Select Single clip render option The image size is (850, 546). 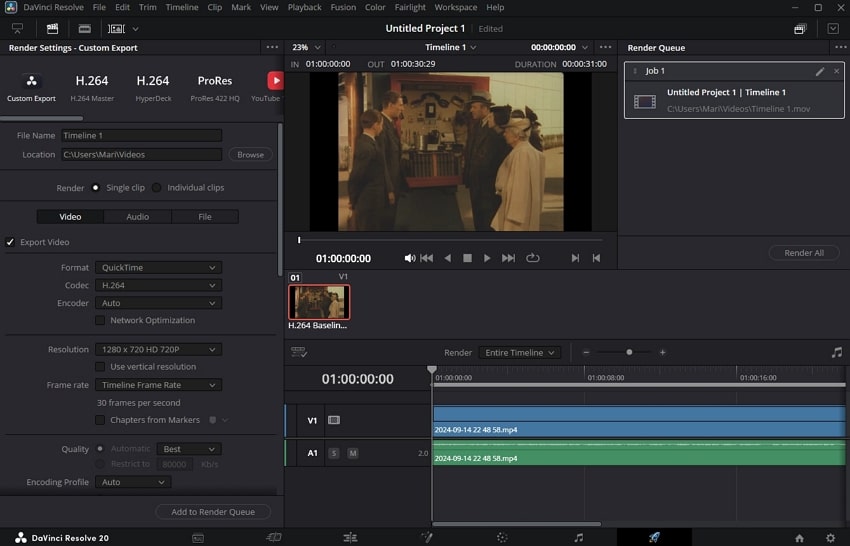[x=95, y=188]
